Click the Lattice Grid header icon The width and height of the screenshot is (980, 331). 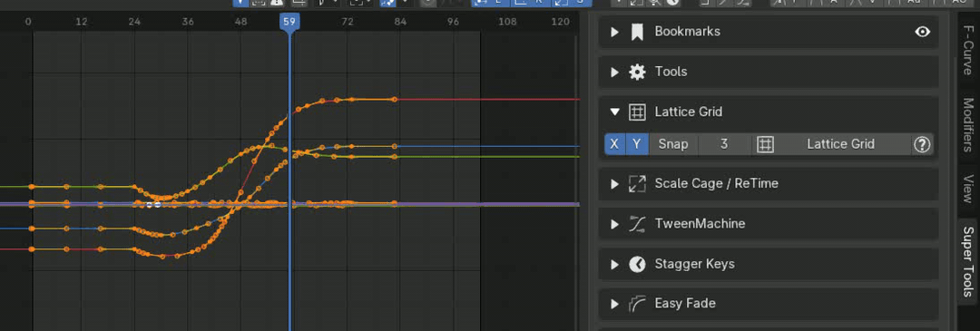tap(637, 112)
